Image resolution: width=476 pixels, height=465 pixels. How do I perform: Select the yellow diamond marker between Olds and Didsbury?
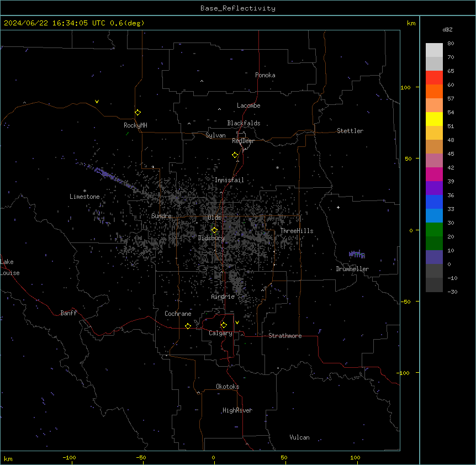(214, 230)
